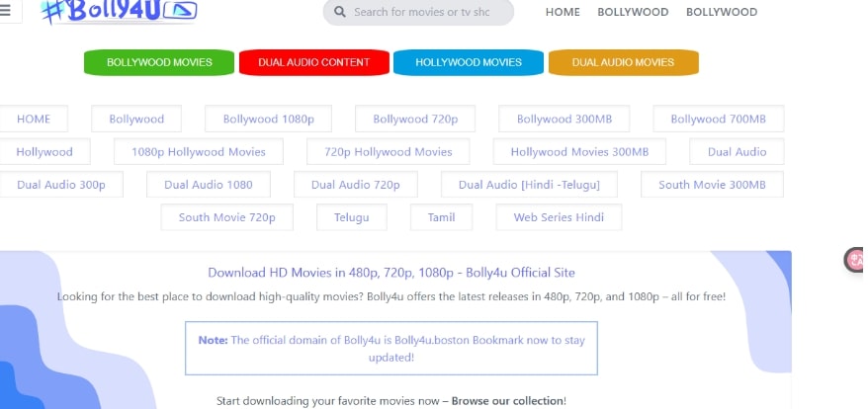Viewport: 868px width, 409px height.
Task: Open HOME in the top navigation
Action: coord(563,12)
